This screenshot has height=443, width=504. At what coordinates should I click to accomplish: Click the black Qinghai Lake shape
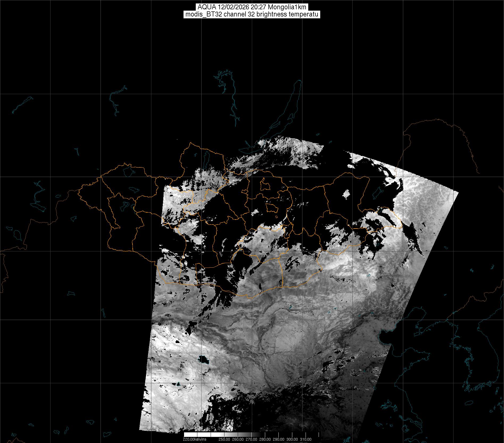[204, 360]
